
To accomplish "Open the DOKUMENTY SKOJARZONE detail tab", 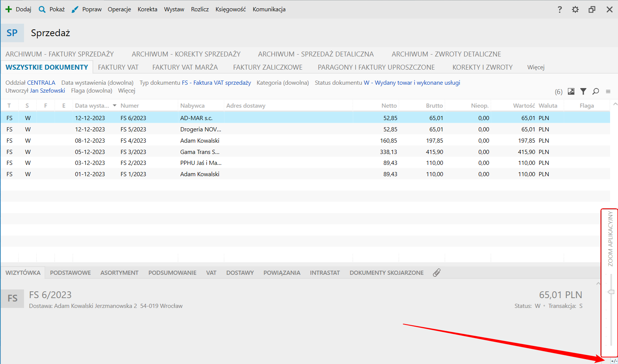I will pos(387,273).
